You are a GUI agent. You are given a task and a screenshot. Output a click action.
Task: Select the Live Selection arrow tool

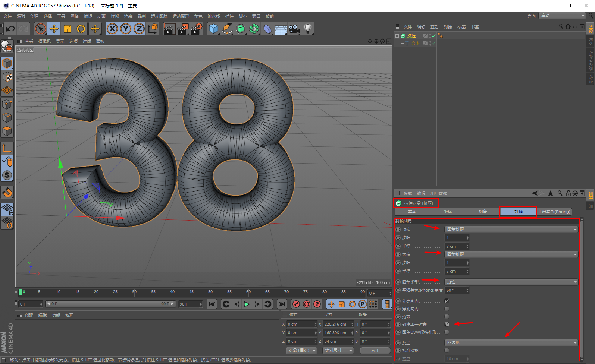coord(40,29)
